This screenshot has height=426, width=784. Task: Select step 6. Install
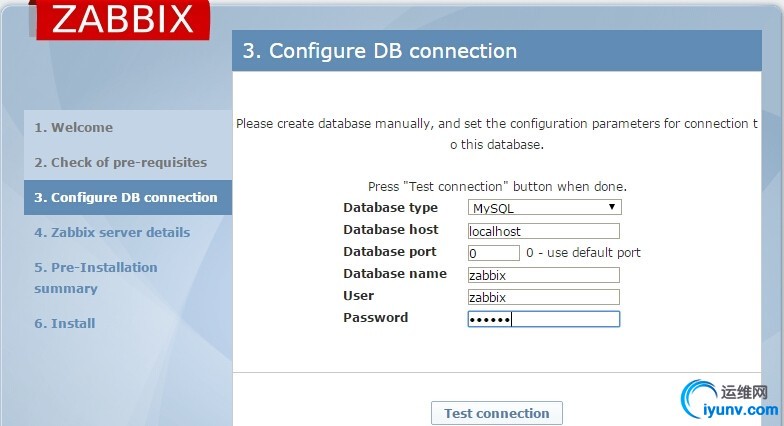(64, 324)
